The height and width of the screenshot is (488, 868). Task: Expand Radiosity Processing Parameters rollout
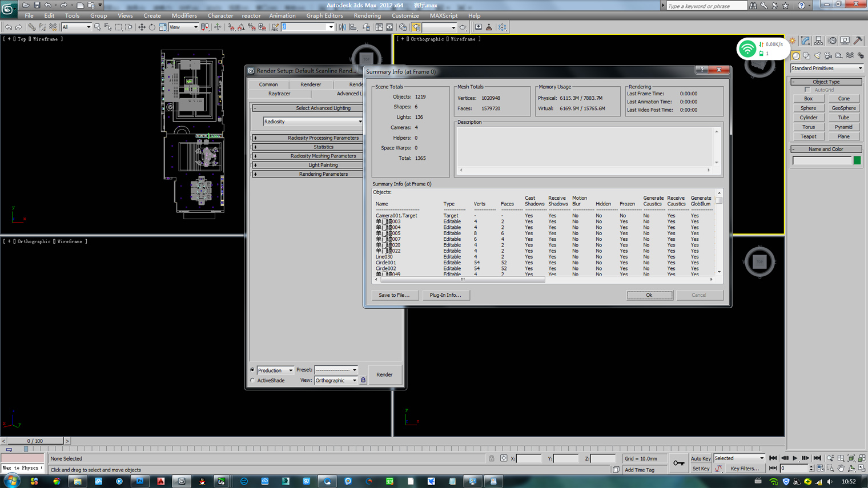coord(323,138)
